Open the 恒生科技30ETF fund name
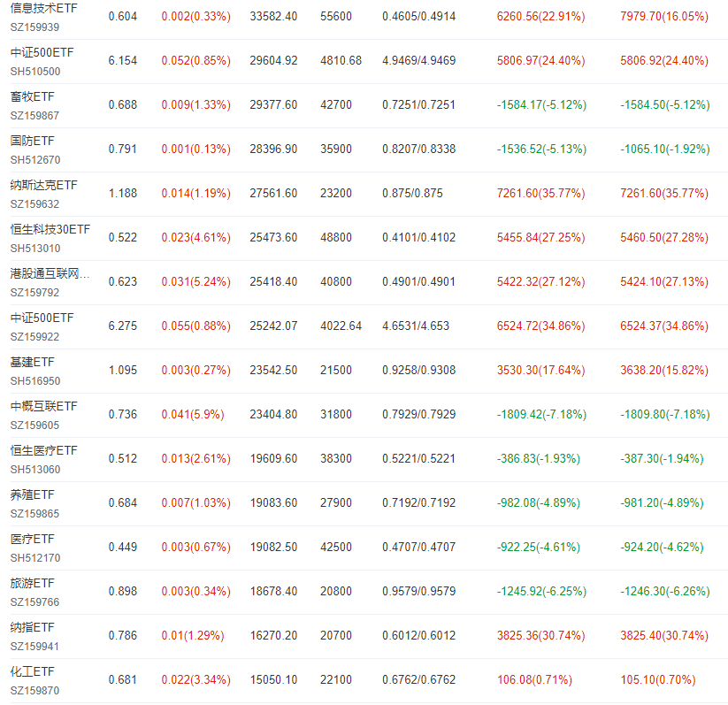728x705 pixels. click(50, 229)
